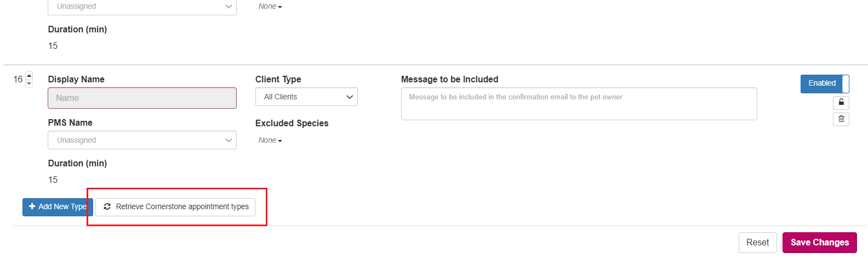
Task: Click the down arrow on the row 16 order stepper
Action: pyautogui.click(x=29, y=83)
